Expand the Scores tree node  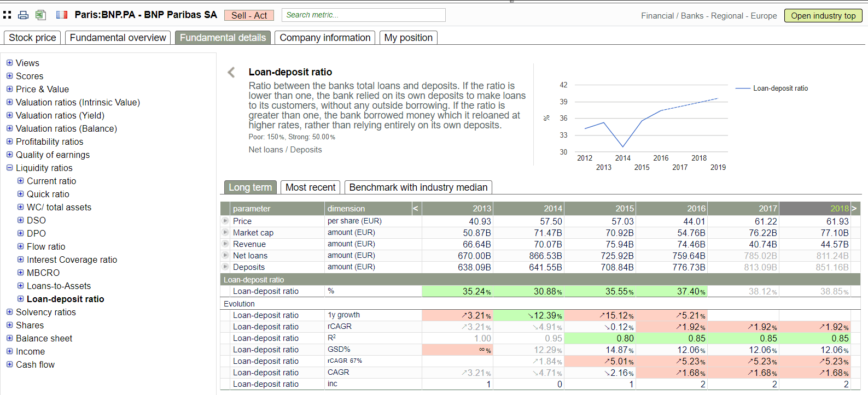(9, 75)
